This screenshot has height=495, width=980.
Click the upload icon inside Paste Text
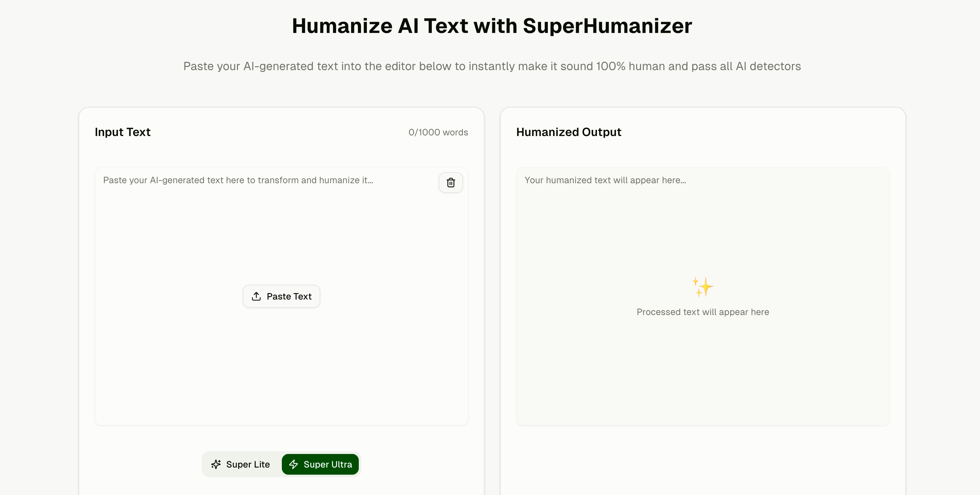257,296
